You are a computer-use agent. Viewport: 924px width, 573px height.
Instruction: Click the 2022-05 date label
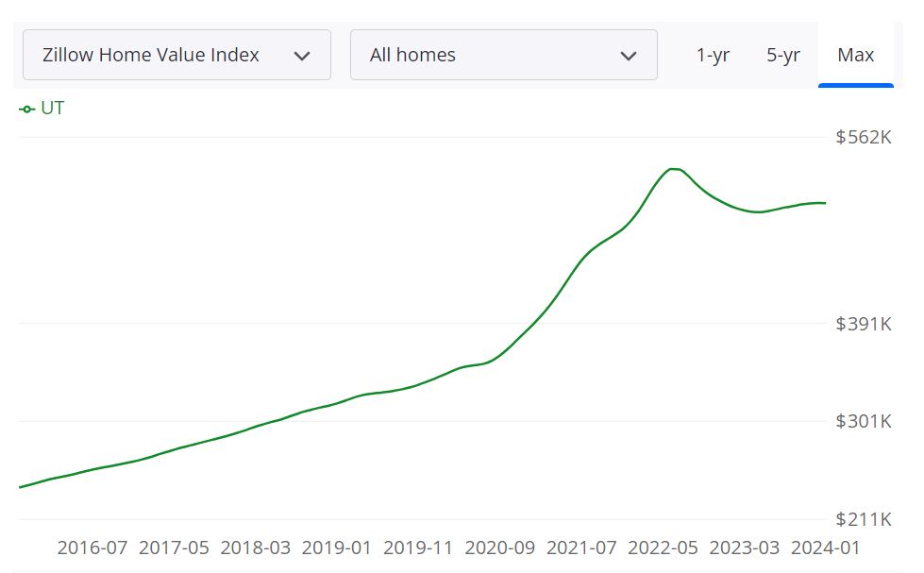coord(663,548)
